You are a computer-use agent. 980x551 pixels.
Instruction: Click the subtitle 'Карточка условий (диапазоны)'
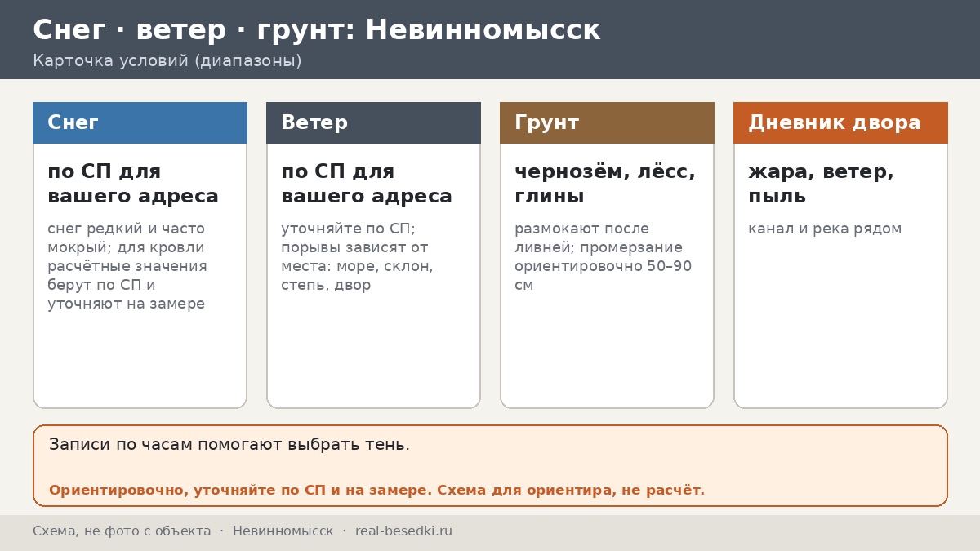pos(167,61)
